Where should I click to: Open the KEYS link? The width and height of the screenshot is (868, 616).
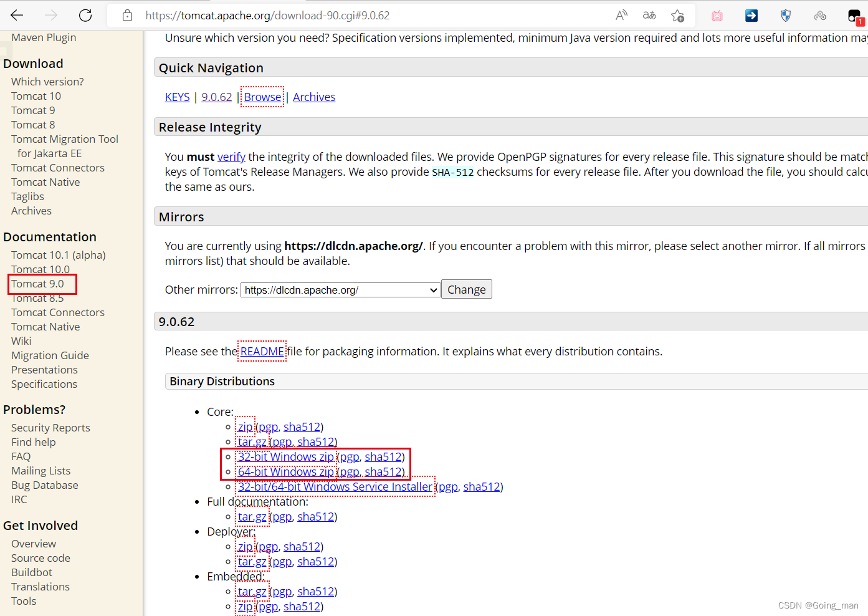click(x=177, y=97)
